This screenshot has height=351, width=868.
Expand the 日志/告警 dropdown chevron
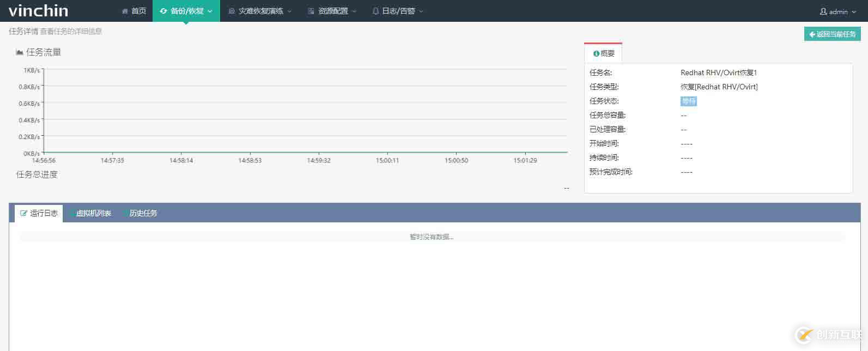click(421, 11)
